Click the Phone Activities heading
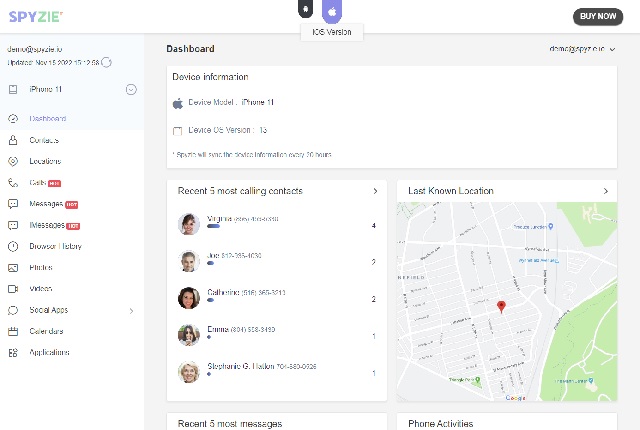This screenshot has width=640, height=430. pyautogui.click(x=440, y=424)
